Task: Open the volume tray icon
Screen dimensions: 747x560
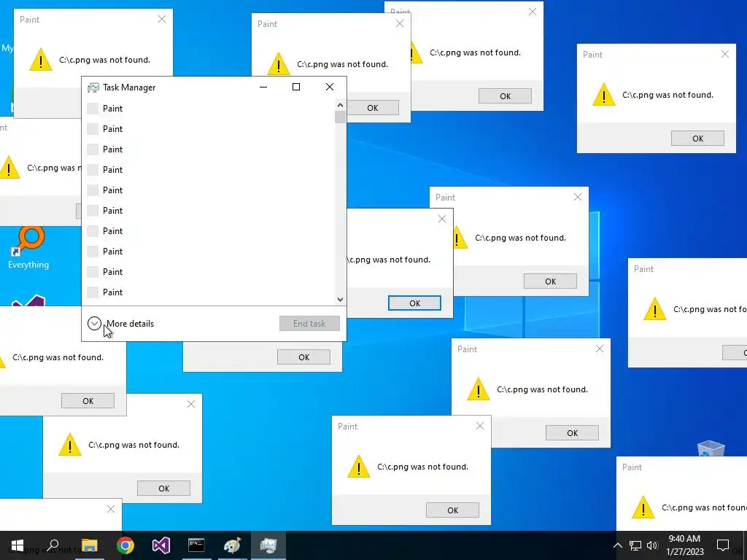Action: 652,545
